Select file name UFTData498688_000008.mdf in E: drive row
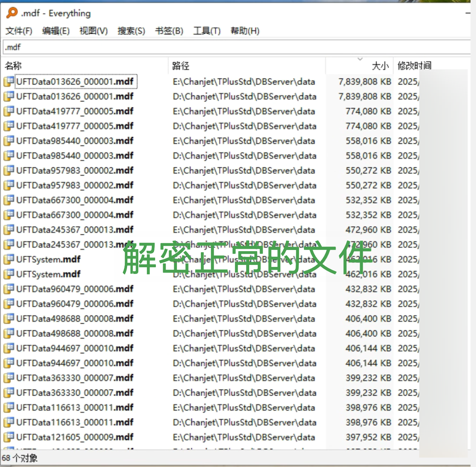476x467 pixels. pyautogui.click(x=75, y=318)
